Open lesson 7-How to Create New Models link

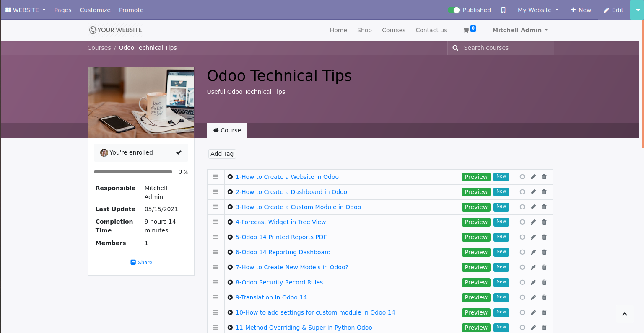pos(292,267)
